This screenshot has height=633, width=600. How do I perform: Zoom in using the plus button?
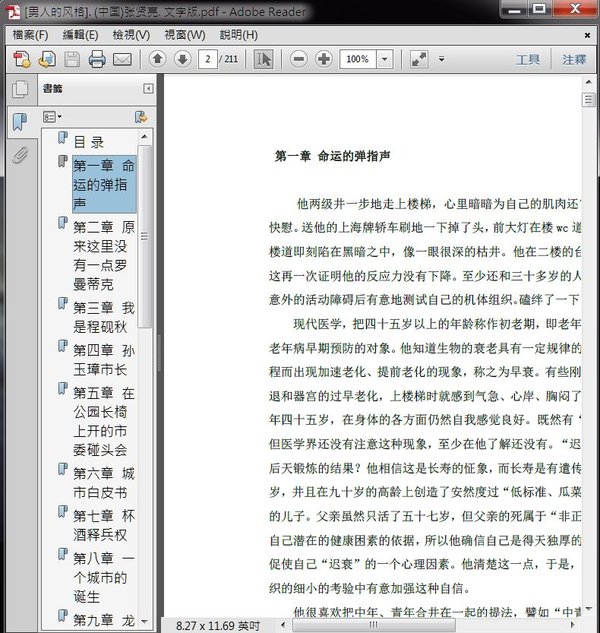click(x=324, y=59)
